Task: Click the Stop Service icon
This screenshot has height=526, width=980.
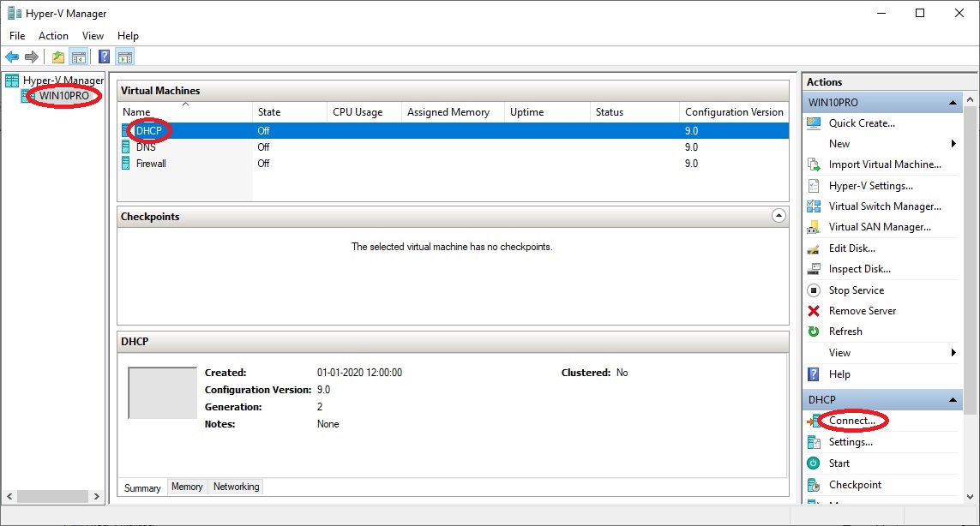Action: coord(814,290)
